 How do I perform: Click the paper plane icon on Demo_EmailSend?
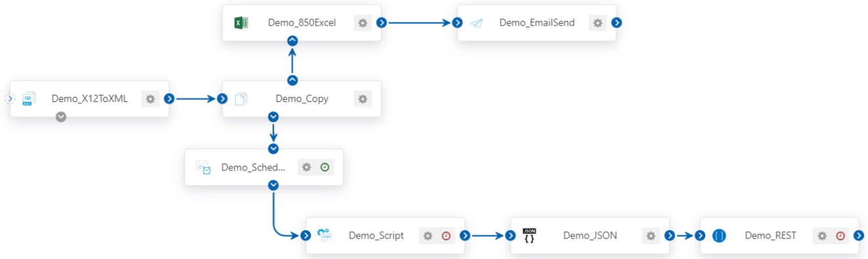[477, 23]
